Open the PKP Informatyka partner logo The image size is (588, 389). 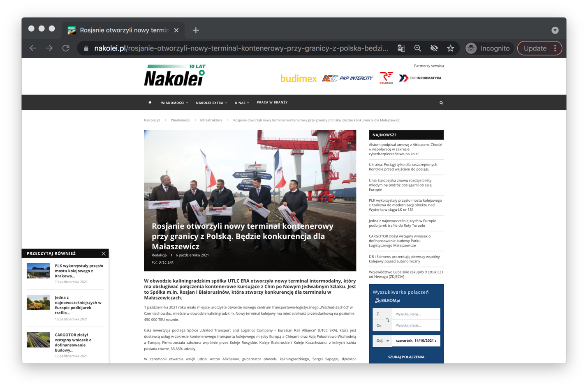coord(420,78)
